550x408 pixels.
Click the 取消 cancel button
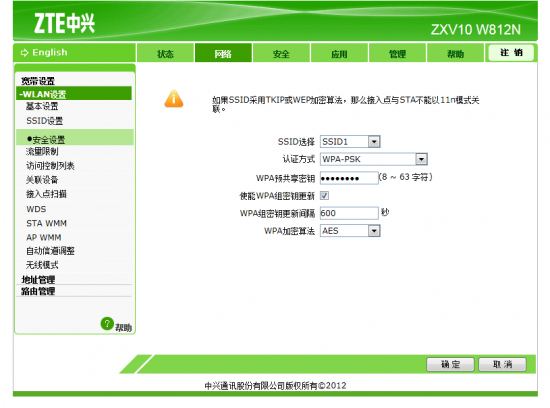(x=502, y=364)
